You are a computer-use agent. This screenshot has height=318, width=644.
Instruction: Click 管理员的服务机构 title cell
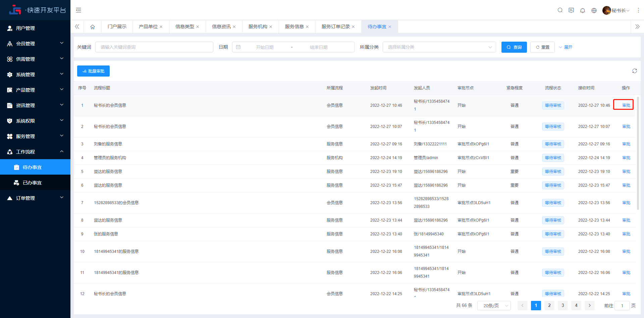(110, 158)
